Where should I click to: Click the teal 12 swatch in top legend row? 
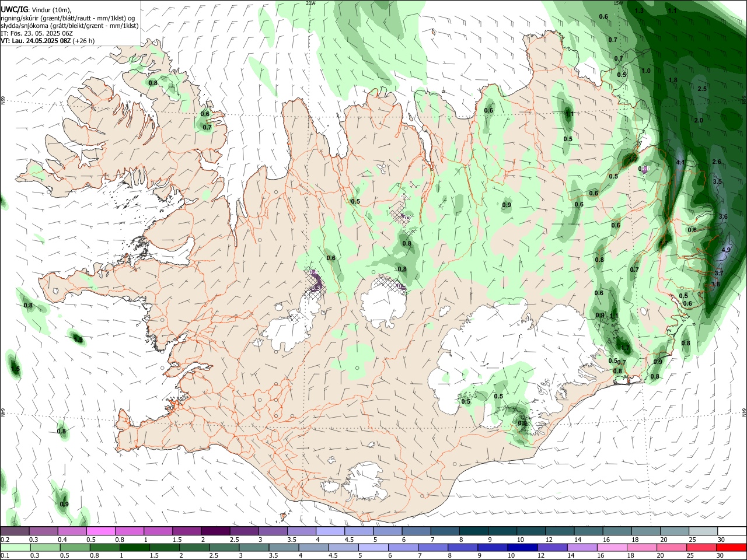coord(560,531)
